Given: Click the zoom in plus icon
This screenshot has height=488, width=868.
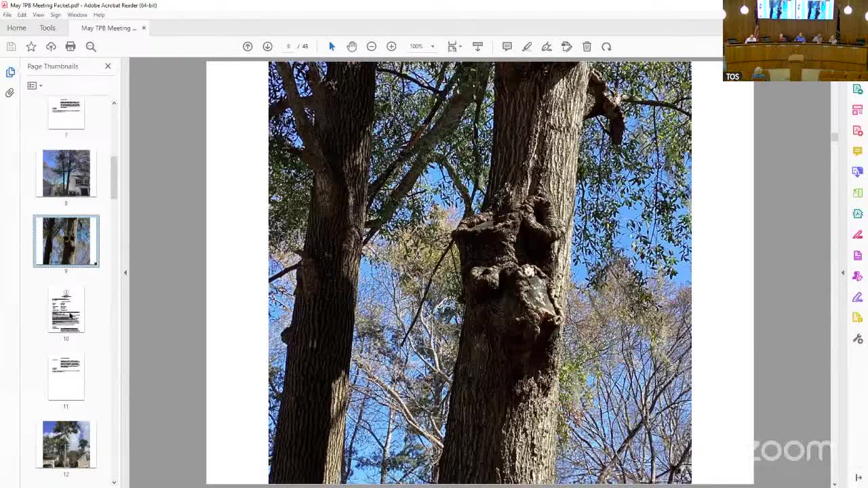Looking at the screenshot, I should pos(391,47).
